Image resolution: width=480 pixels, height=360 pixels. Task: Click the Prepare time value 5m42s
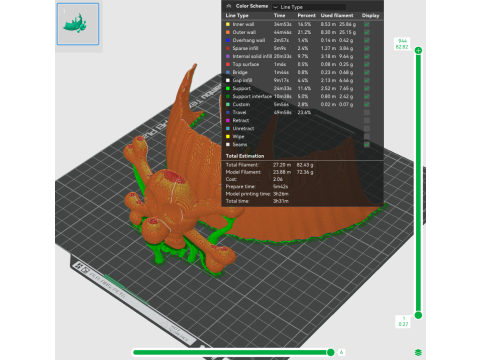pyautogui.click(x=281, y=187)
